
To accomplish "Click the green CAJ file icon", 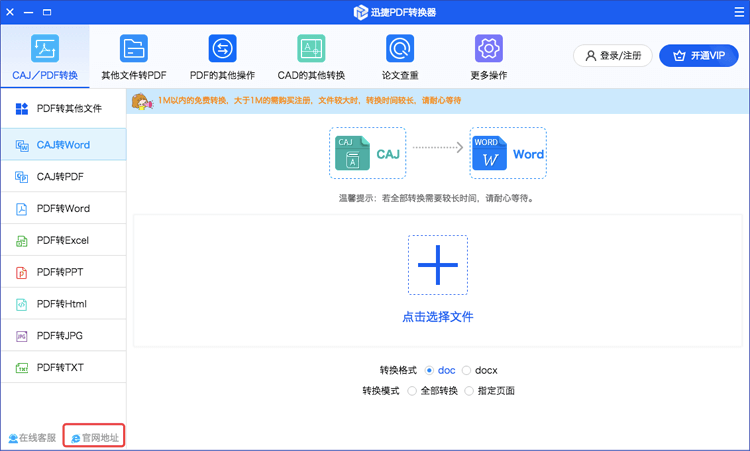I will [x=353, y=153].
